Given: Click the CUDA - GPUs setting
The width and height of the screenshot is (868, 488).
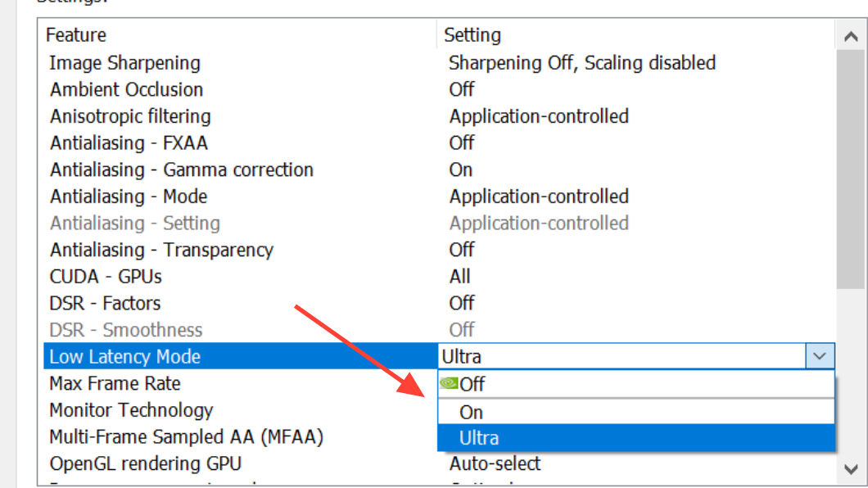Looking at the screenshot, I should tap(459, 277).
